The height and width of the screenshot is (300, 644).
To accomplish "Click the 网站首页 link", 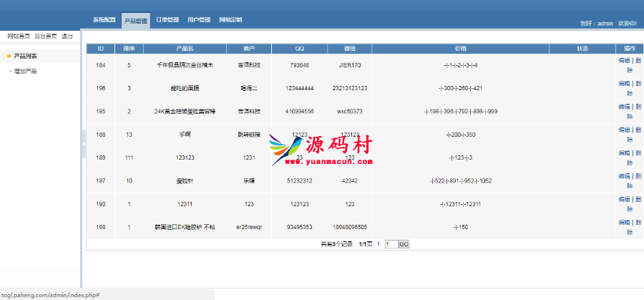I will tap(19, 36).
